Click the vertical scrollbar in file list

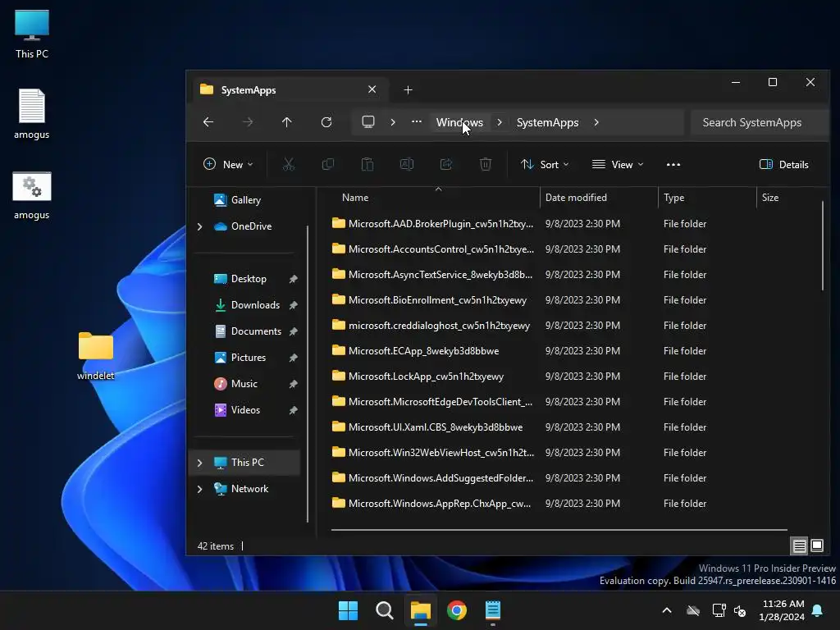coord(822,246)
